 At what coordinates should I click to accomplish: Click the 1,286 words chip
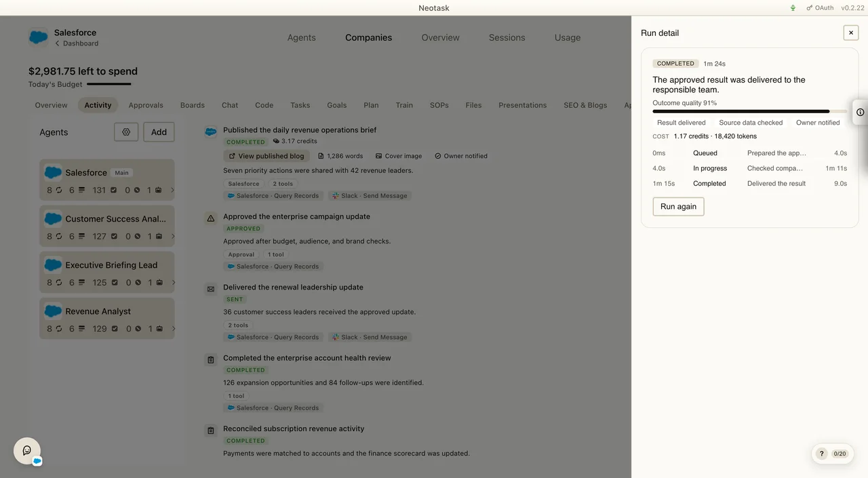pos(340,156)
